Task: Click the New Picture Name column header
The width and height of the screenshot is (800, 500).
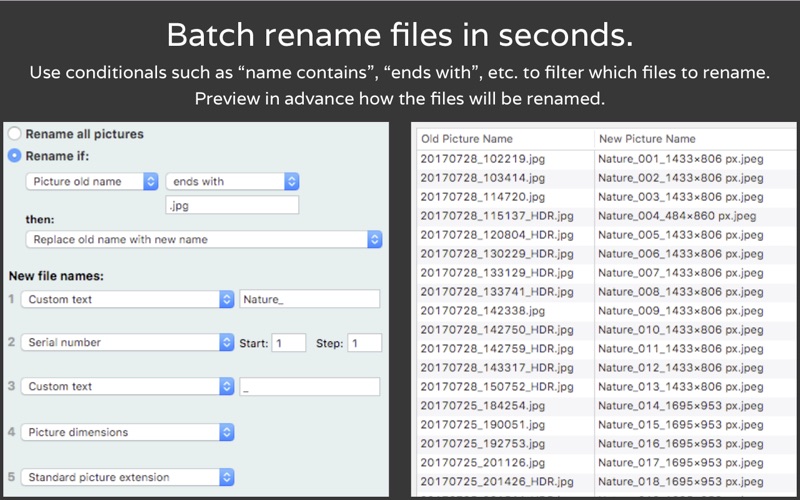Action: [695, 139]
